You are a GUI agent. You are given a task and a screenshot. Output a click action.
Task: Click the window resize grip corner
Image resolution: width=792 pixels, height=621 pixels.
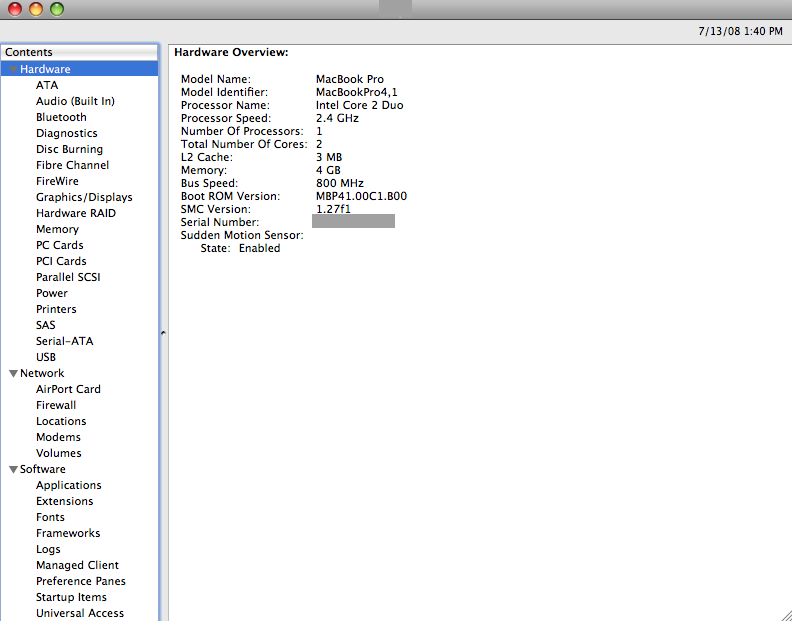(785, 614)
